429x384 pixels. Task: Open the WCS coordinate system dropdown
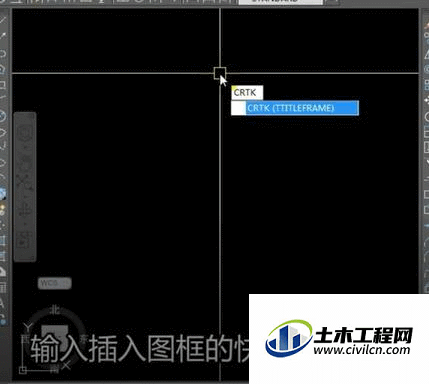click(54, 283)
